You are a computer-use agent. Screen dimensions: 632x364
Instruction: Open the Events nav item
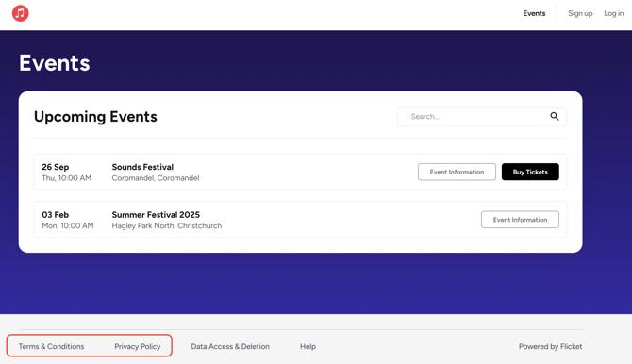[x=534, y=13]
